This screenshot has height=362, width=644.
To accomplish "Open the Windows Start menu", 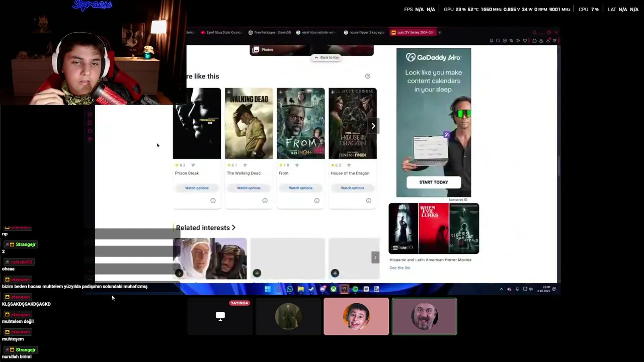I will [x=268, y=289].
